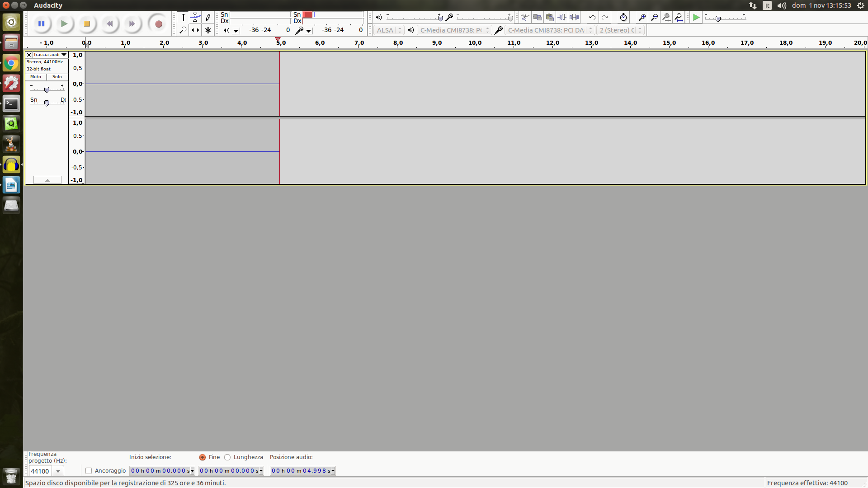868x488 pixels.
Task: Click the track gain slider handle
Action: (47, 89)
